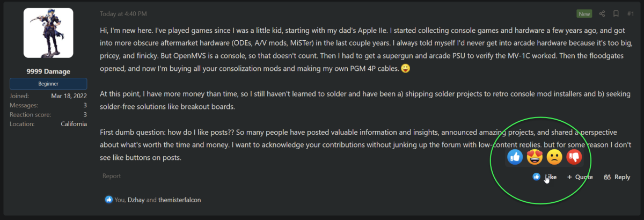644x220 pixels.
Task: Open the #1 post permalink
Action: pyautogui.click(x=631, y=13)
